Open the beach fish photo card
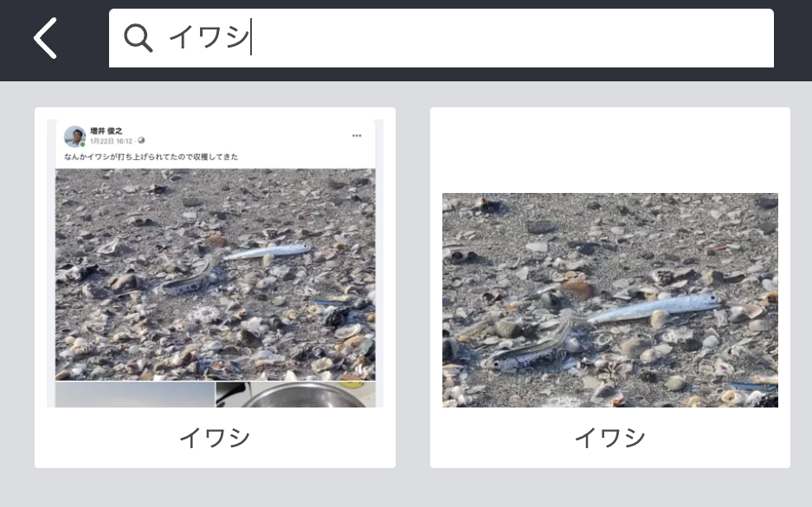 point(610,287)
